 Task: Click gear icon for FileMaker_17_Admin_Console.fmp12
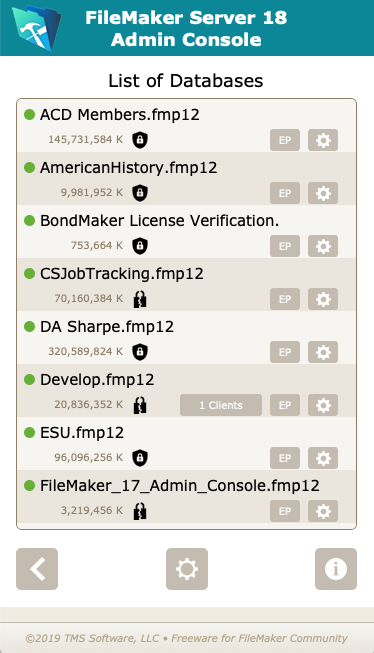[x=323, y=511]
